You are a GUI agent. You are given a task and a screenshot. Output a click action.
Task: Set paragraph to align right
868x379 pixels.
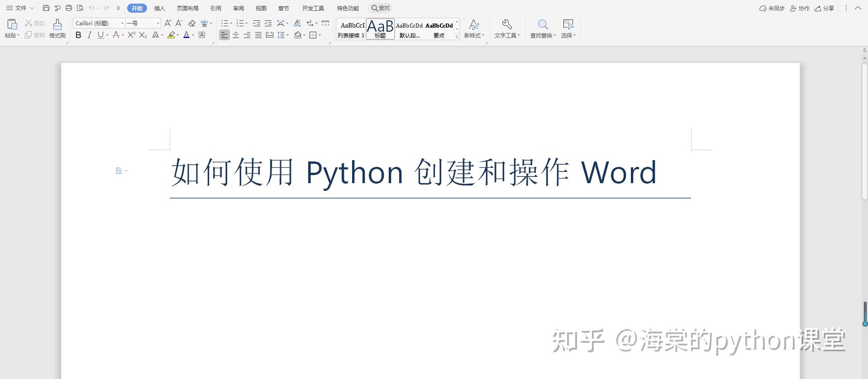(x=247, y=35)
